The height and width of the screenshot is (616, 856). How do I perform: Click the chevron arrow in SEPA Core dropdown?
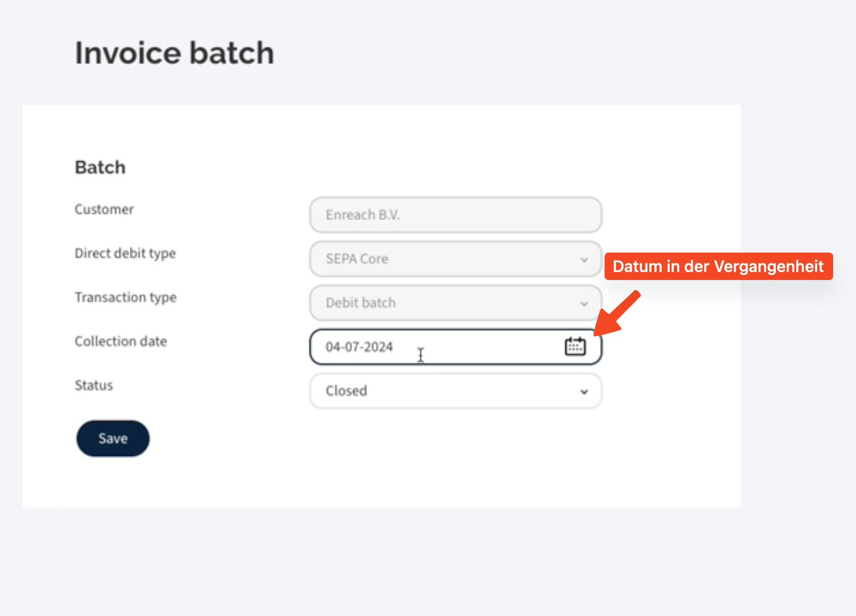584,259
